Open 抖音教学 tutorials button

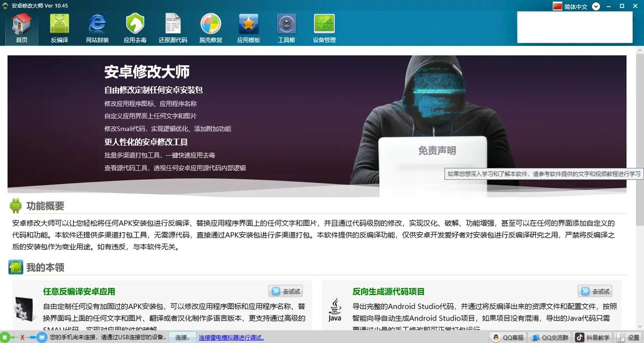[x=593, y=338]
